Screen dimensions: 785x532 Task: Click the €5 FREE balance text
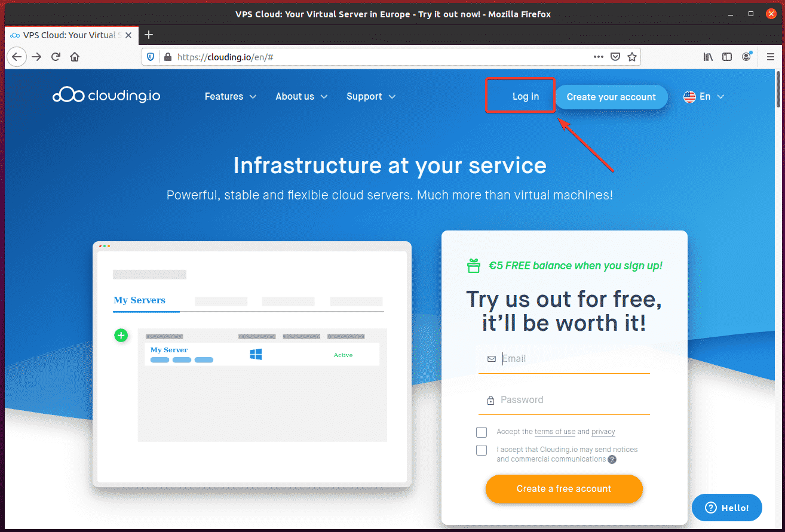(575, 266)
